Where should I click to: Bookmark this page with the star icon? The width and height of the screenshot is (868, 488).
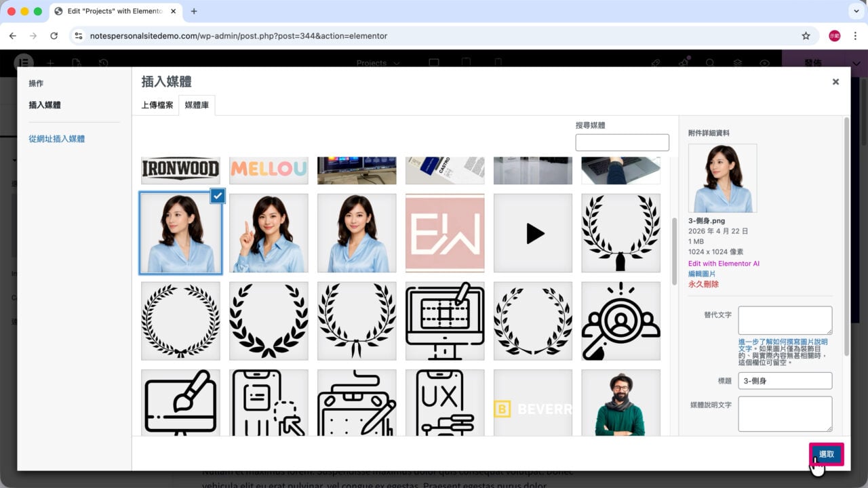[x=806, y=36]
